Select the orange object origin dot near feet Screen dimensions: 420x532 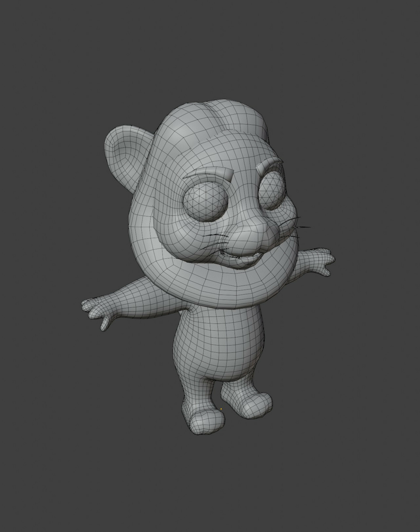pos(221,409)
